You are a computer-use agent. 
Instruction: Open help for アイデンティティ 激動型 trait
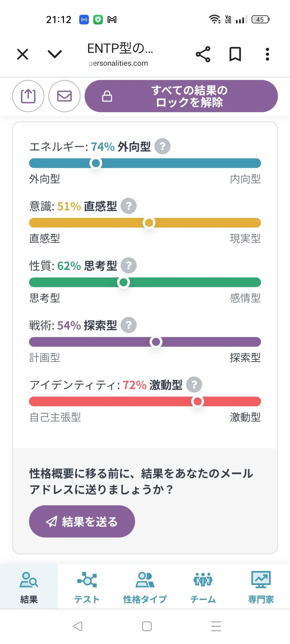click(x=194, y=385)
